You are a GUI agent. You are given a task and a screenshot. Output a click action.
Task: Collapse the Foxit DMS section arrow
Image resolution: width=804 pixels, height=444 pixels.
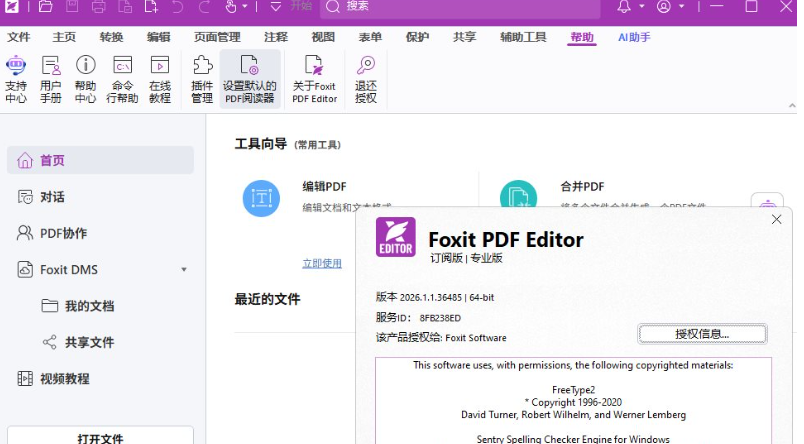click(x=184, y=269)
